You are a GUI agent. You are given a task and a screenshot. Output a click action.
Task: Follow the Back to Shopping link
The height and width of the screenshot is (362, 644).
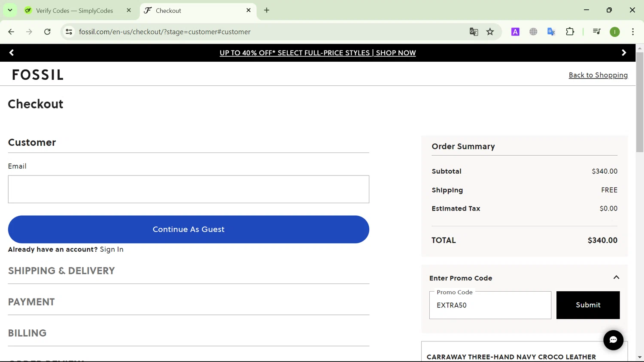598,75
